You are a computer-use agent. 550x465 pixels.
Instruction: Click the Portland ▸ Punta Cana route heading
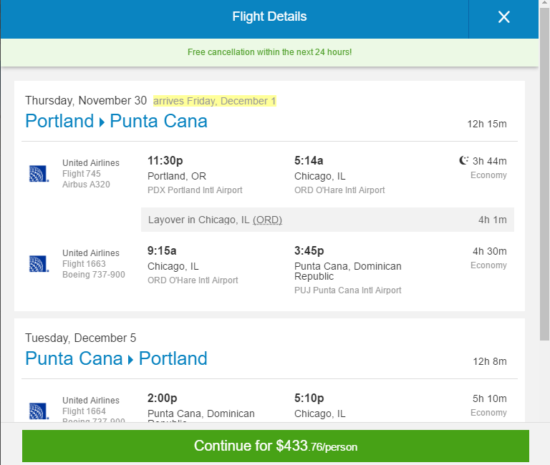[116, 121]
